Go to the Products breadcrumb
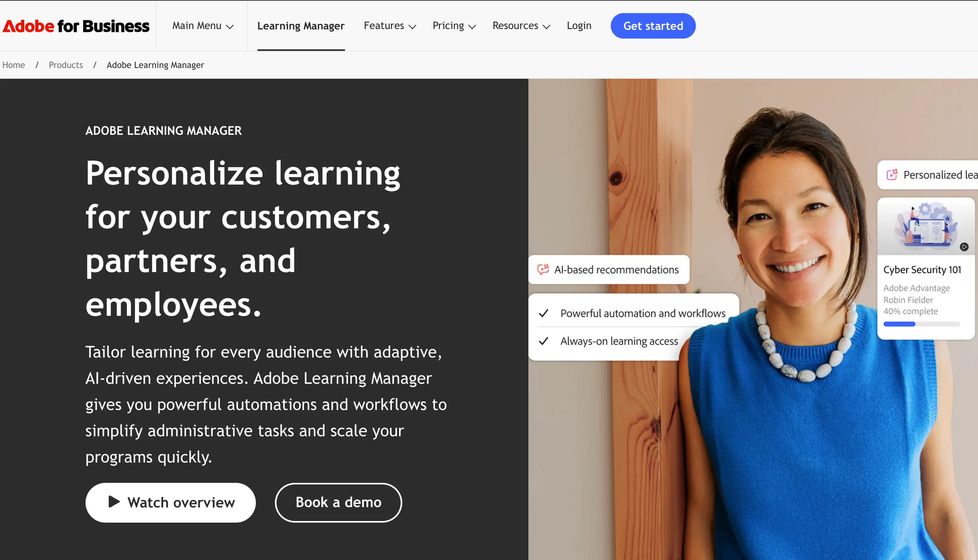The width and height of the screenshot is (978, 560). pos(66,65)
